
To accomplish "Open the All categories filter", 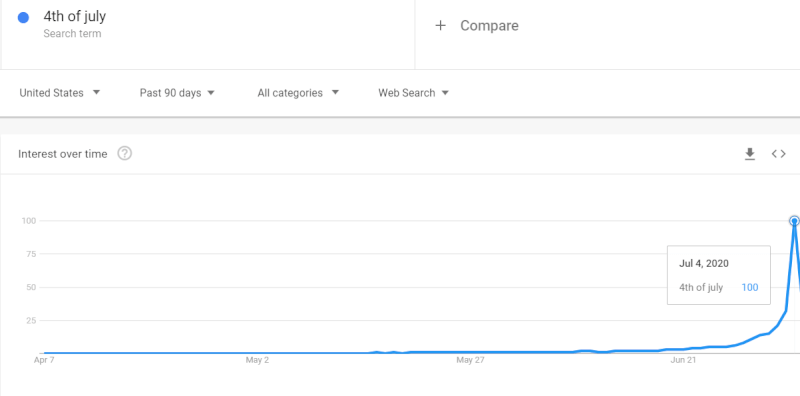I will pos(298,93).
